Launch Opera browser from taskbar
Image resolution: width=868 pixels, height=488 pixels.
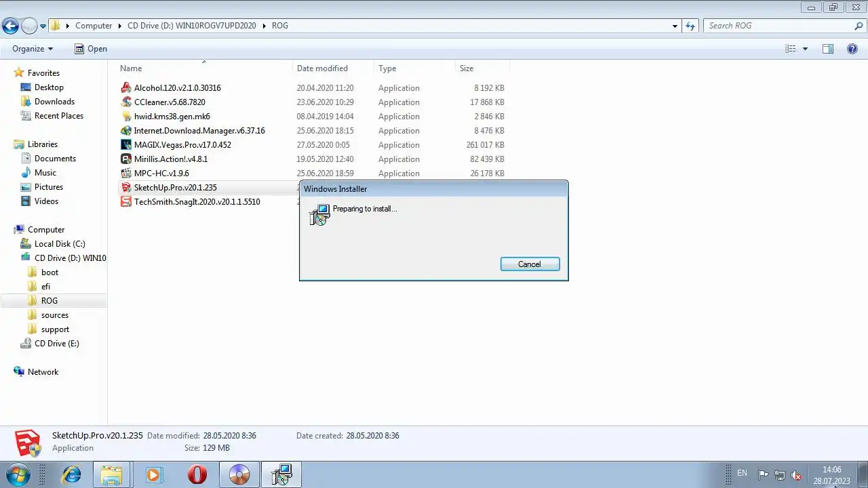coord(197,474)
